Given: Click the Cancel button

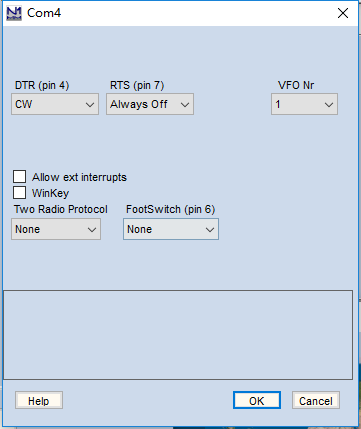Looking at the screenshot, I should pyautogui.click(x=316, y=401).
